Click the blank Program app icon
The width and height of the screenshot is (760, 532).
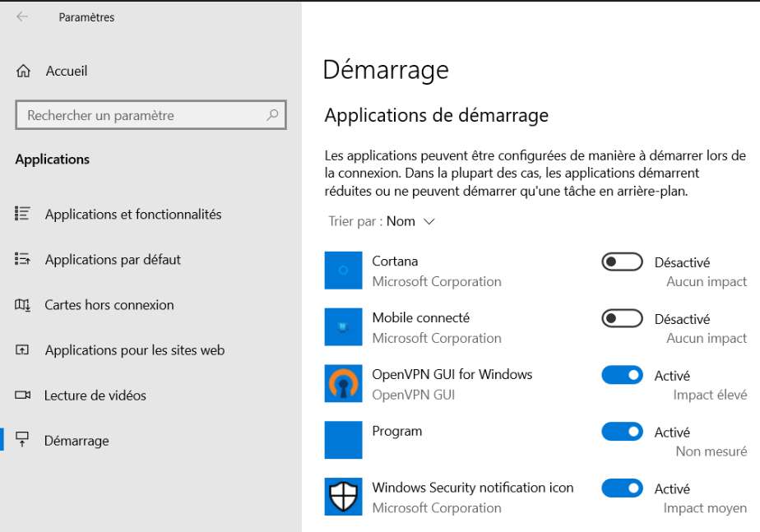coord(343,440)
